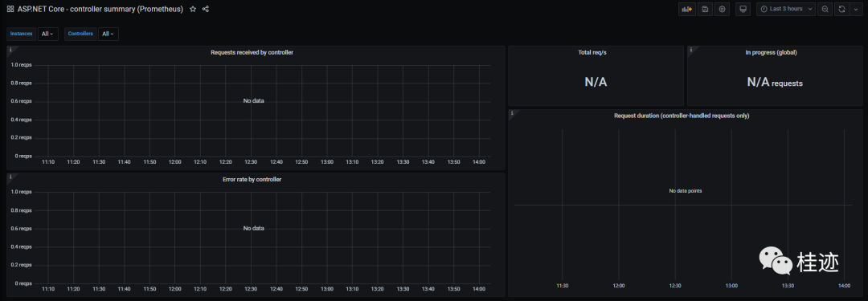Click the Instances variable label
This screenshot has width=868, height=301.
[22, 34]
